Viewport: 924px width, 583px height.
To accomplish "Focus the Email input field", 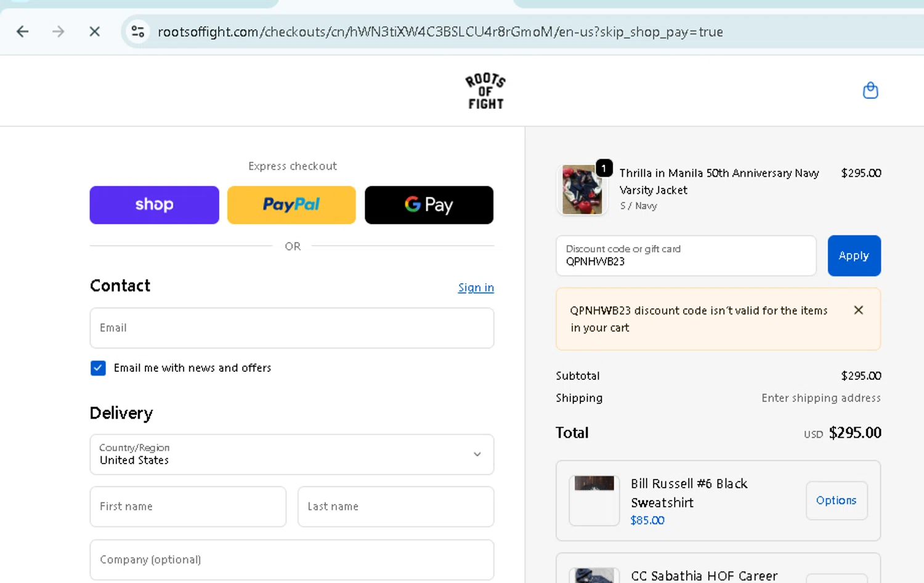I will coord(292,328).
